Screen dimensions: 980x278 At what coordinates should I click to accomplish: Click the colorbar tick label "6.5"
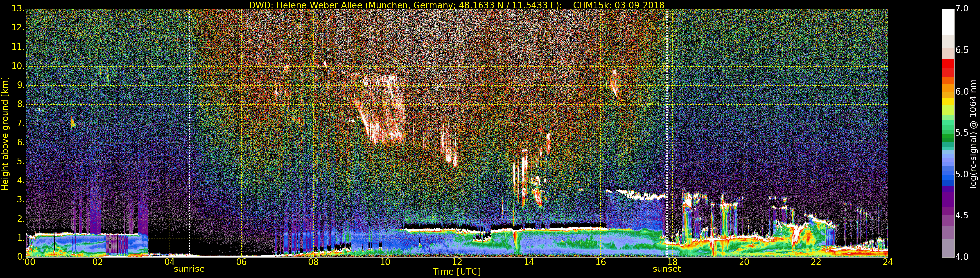962,50
